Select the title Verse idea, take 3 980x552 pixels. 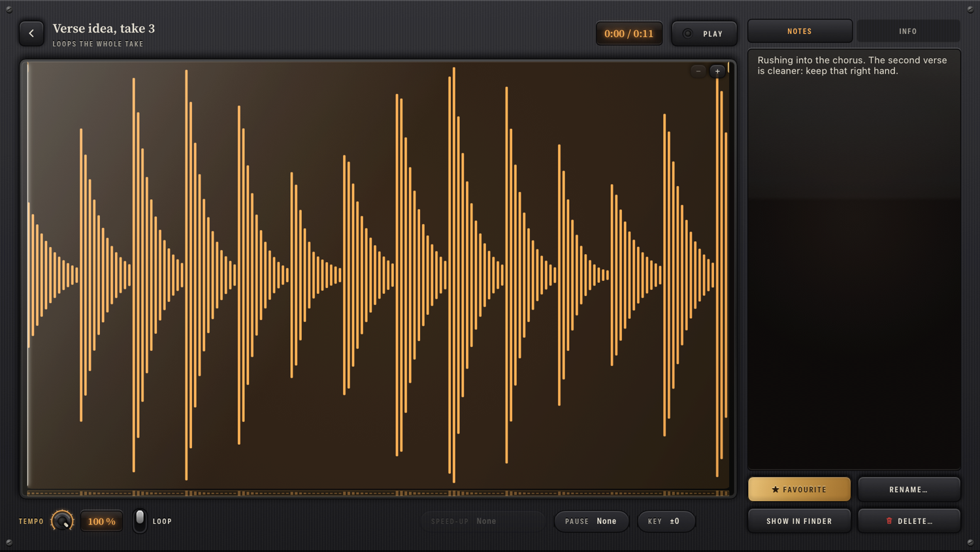(x=104, y=28)
